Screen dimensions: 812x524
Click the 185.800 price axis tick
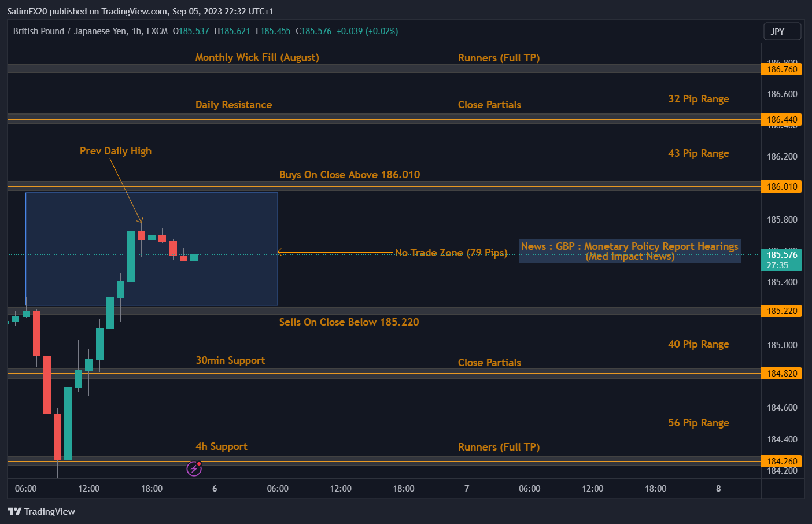coord(782,220)
